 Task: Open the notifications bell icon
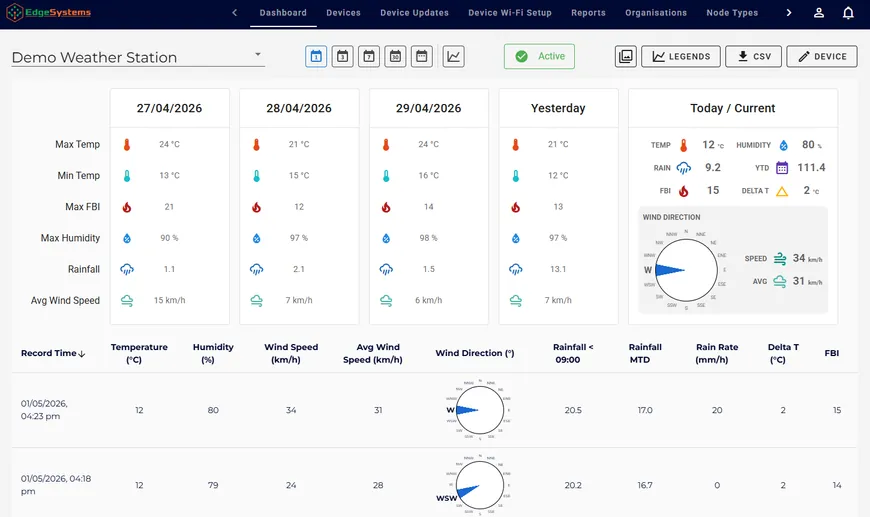848,13
